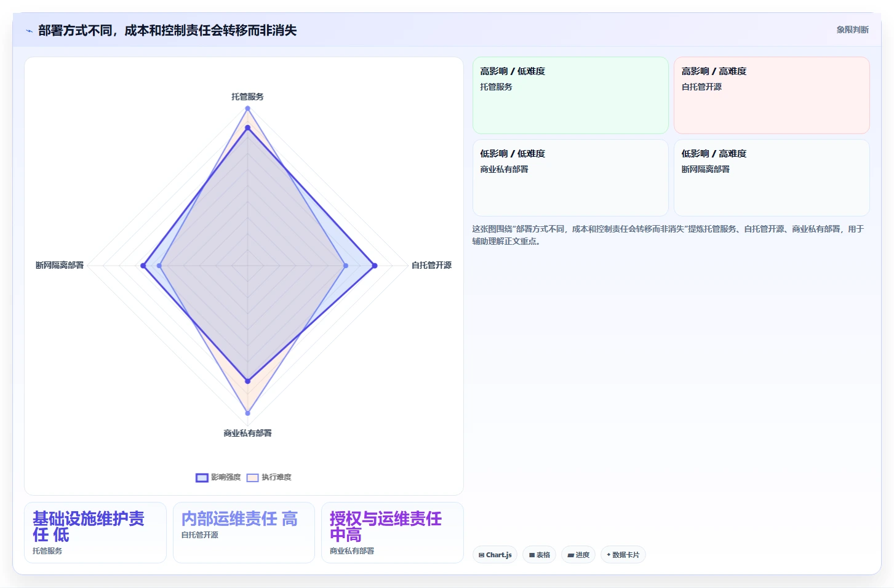Click the 象限判断 label in header
This screenshot has height=588, width=894.
click(x=852, y=30)
